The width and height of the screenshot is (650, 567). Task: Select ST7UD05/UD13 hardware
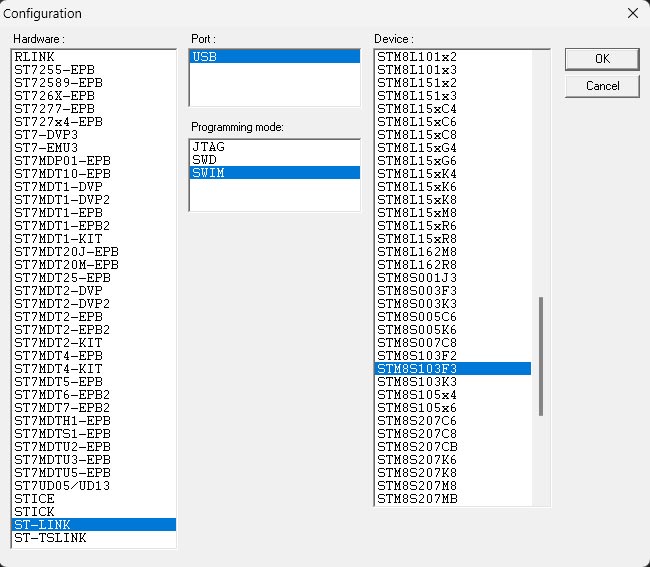click(94, 486)
